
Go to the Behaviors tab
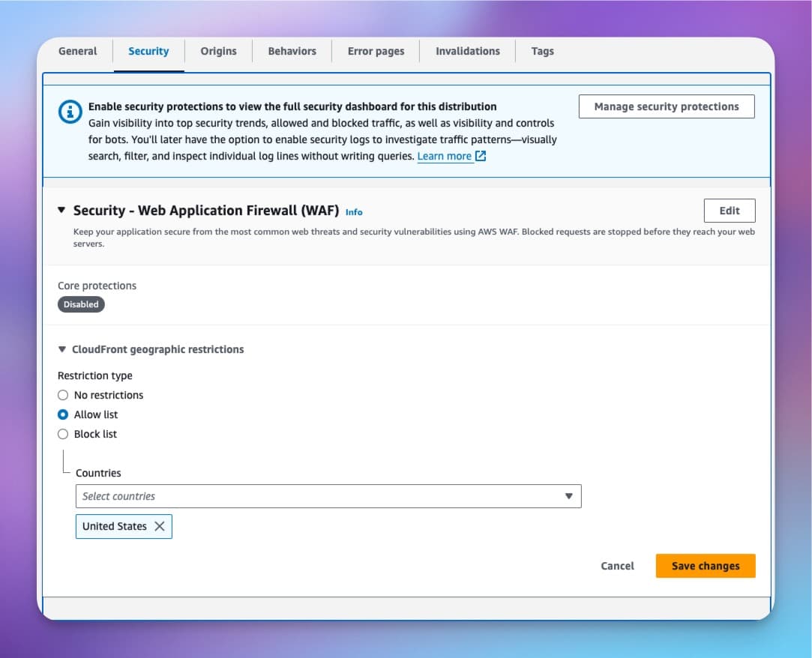coord(292,51)
